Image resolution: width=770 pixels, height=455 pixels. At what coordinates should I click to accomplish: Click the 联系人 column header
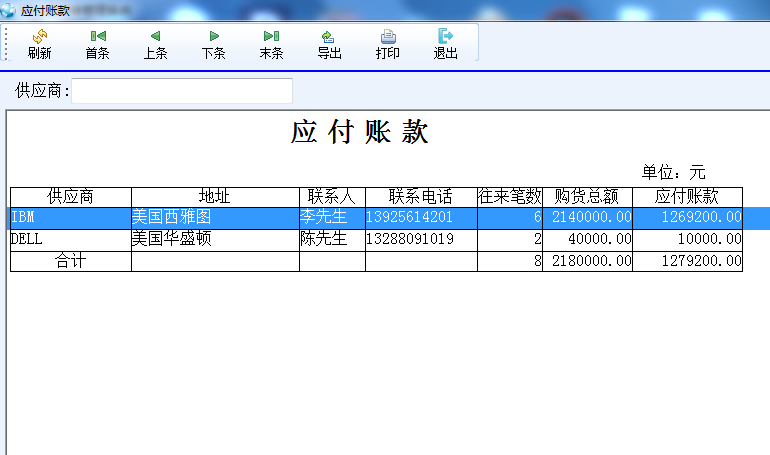coord(332,196)
